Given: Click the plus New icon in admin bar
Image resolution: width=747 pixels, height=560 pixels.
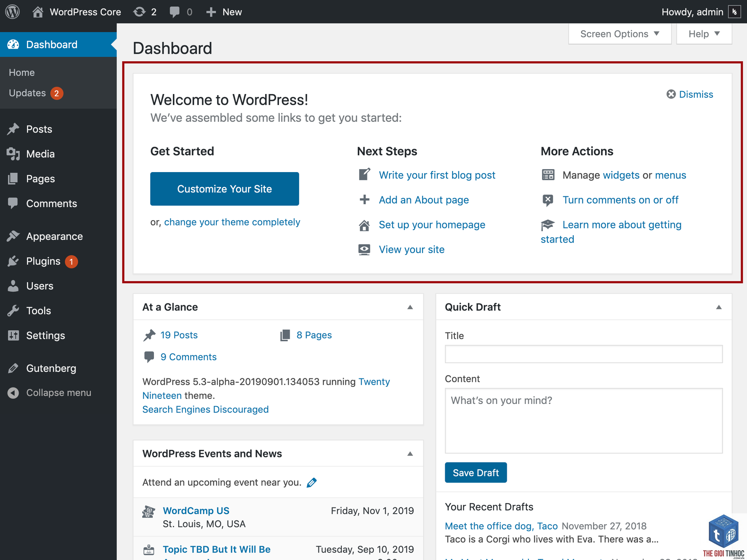Looking at the screenshot, I should (211, 12).
